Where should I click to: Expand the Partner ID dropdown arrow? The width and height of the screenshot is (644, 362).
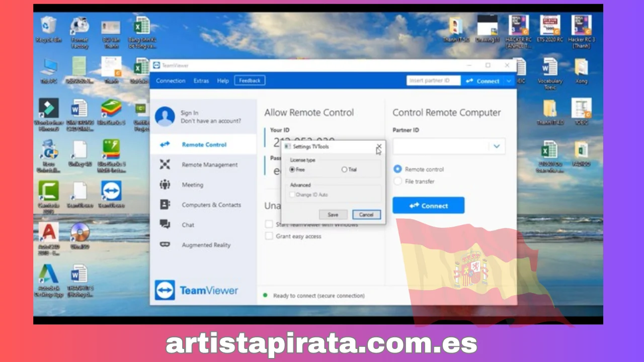pyautogui.click(x=497, y=146)
